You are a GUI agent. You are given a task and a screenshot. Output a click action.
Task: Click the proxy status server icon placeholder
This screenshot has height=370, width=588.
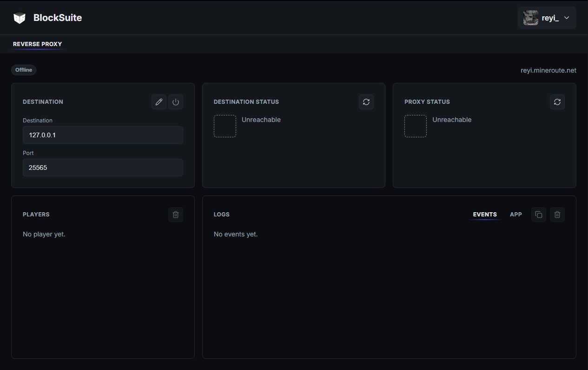[416, 126]
